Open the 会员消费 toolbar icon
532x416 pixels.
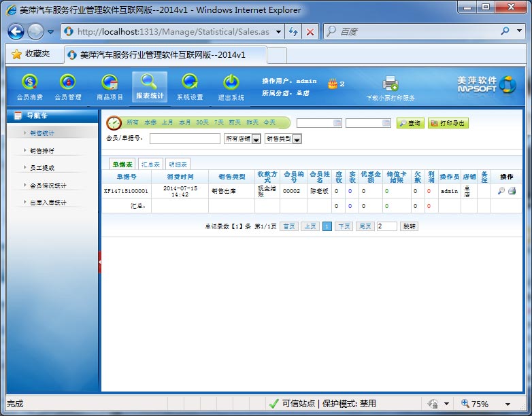click(29, 83)
